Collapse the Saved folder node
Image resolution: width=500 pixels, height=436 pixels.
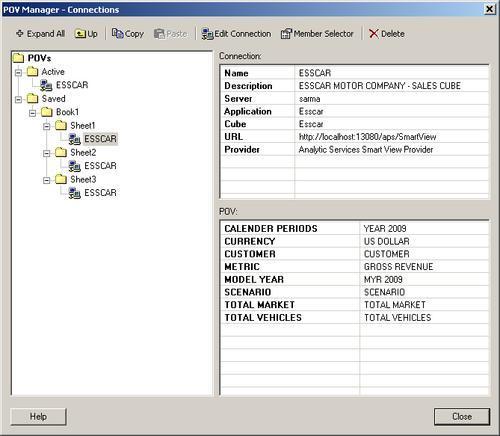pos(18,99)
